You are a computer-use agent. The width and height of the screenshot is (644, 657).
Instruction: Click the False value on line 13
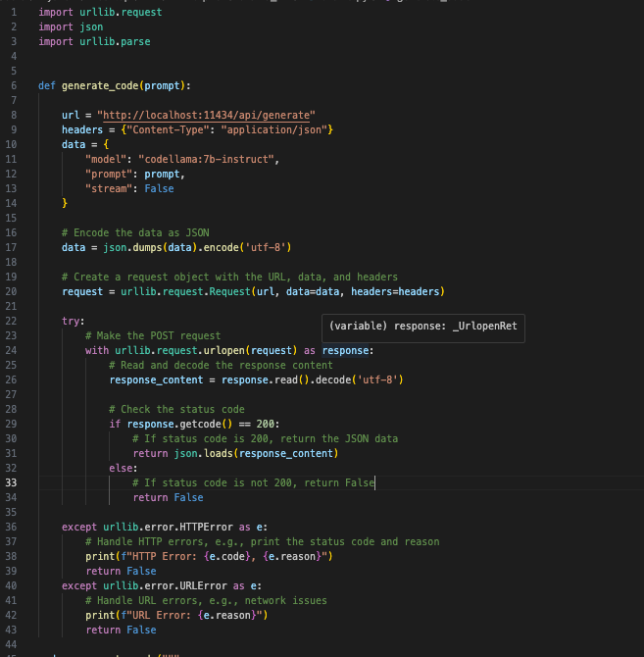coord(159,188)
